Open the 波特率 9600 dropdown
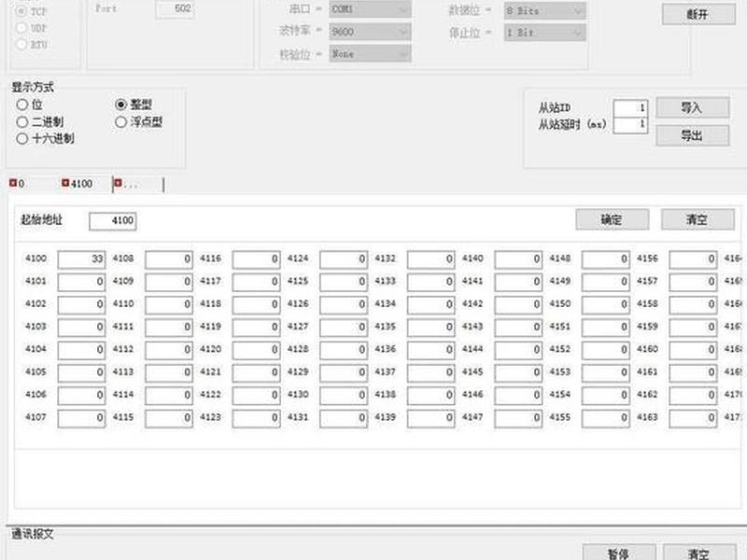Screen dimensions: 747x560 click(x=370, y=32)
